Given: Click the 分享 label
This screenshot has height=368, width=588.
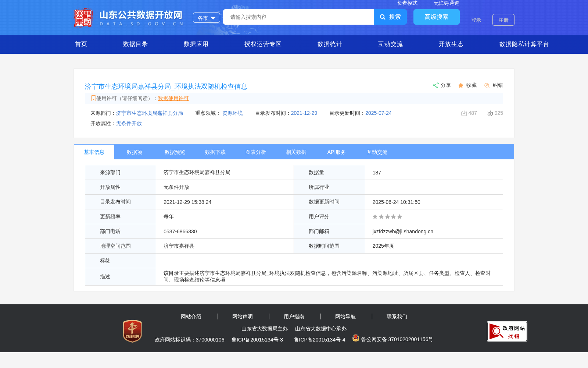Looking at the screenshot, I should pyautogui.click(x=446, y=85).
